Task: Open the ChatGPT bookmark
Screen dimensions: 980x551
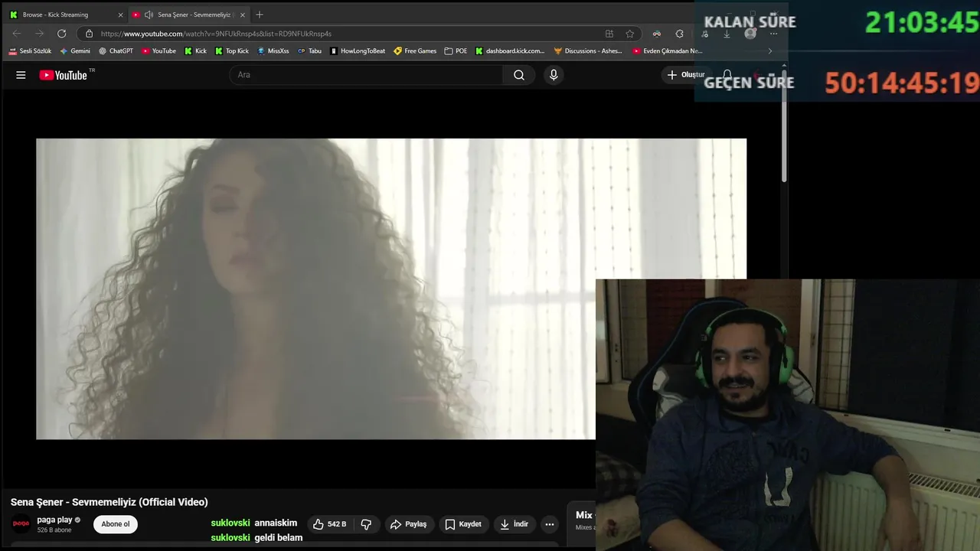Action: (116, 51)
